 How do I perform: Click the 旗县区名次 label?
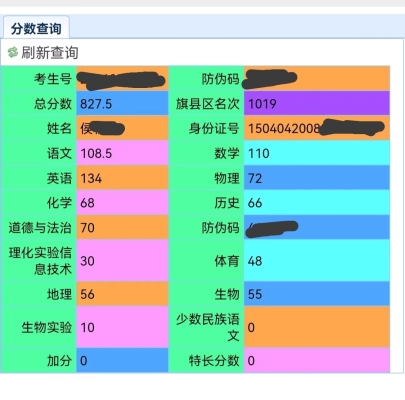coord(208,104)
